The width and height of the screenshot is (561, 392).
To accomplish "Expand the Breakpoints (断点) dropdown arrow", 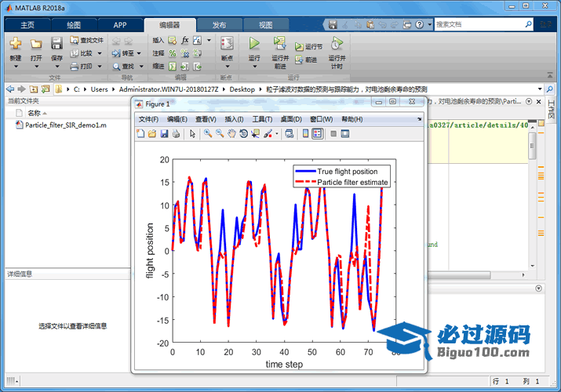I will (x=228, y=67).
